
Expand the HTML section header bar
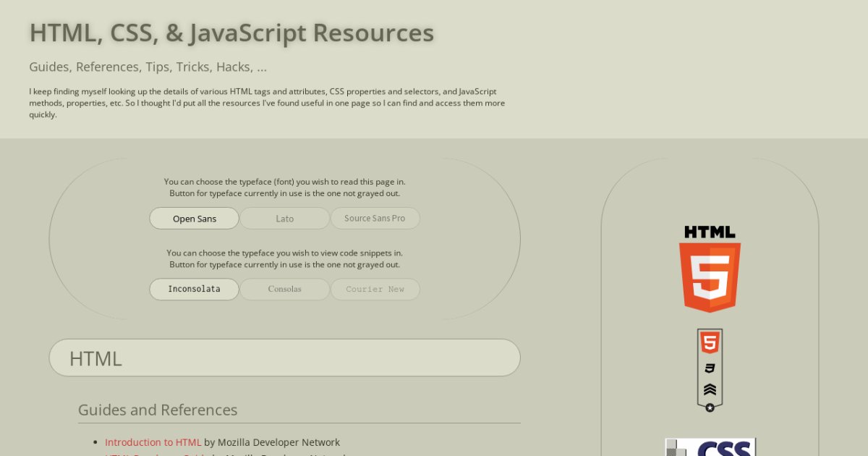click(284, 358)
